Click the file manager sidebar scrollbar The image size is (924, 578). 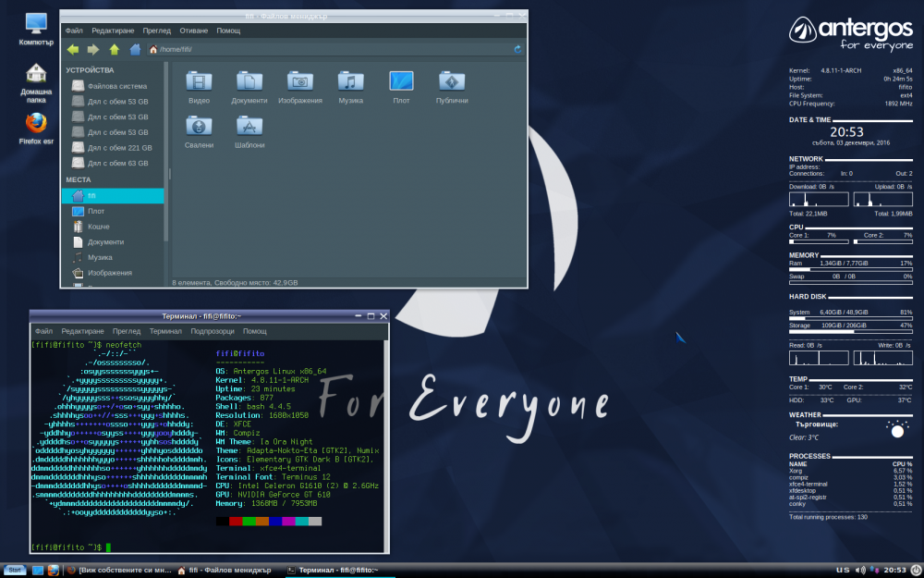click(x=166, y=152)
